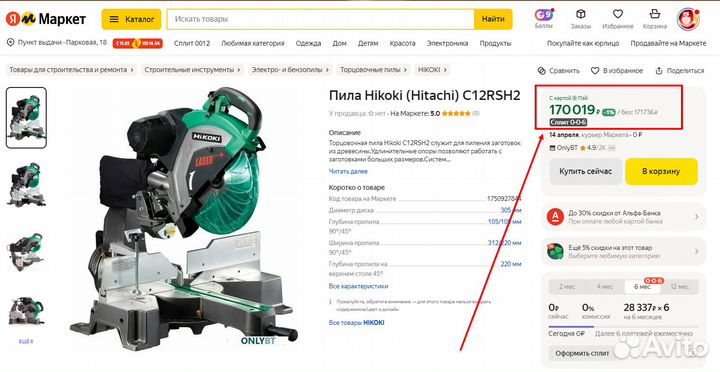Open Любимая категория menu item
This screenshot has height=372, width=720.
click(253, 44)
